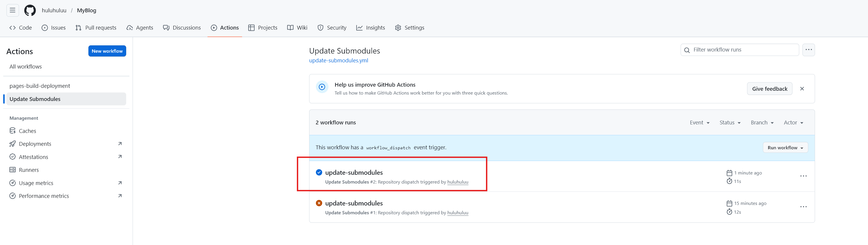This screenshot has width=868, height=245.
Task: Open the update-submodules.yml file link
Action: (x=338, y=61)
